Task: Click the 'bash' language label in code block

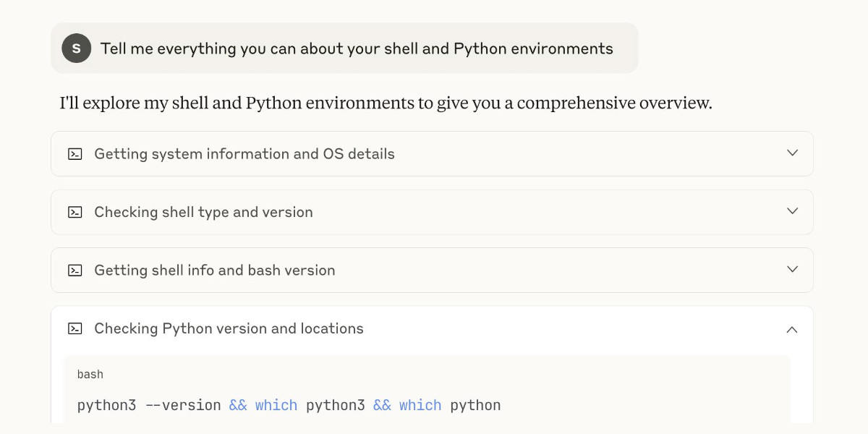Action: coord(90,375)
